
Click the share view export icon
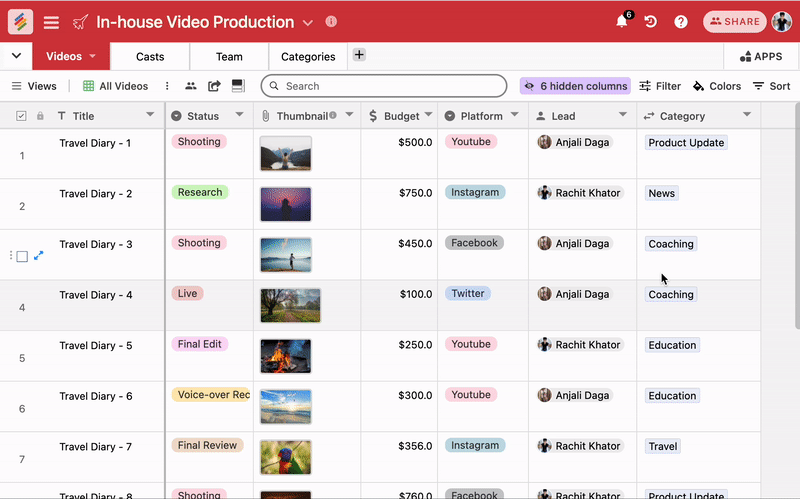click(214, 86)
